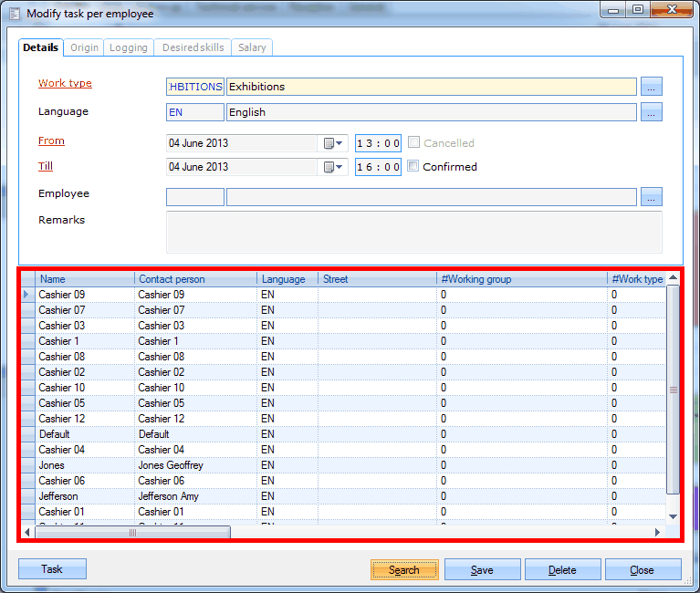
Task: Select the Jones Geoffrey row
Action: tap(170, 465)
